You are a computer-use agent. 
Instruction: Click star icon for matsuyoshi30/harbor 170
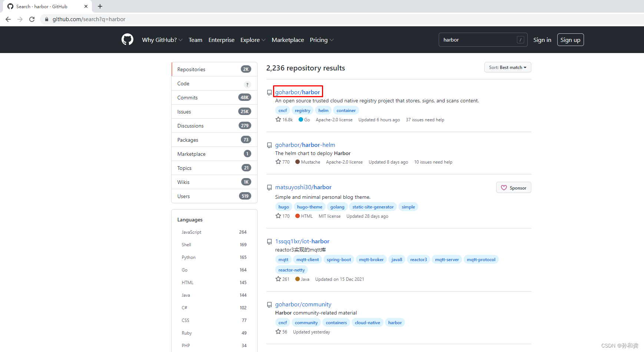pos(278,216)
